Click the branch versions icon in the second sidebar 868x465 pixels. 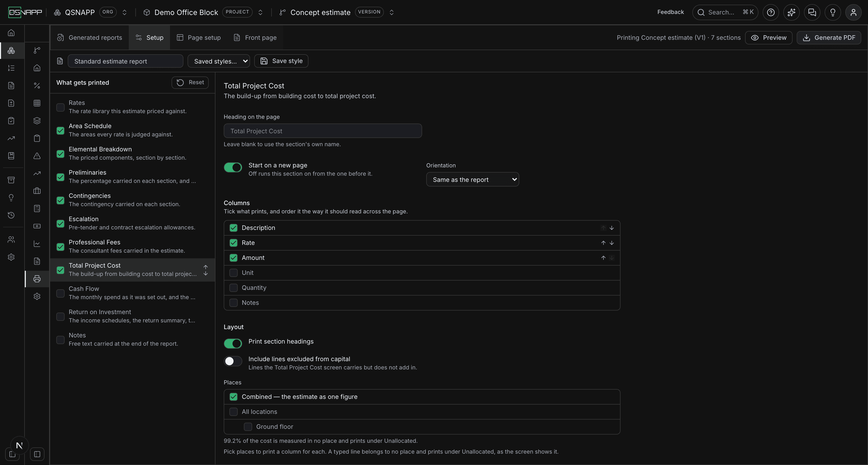[37, 50]
